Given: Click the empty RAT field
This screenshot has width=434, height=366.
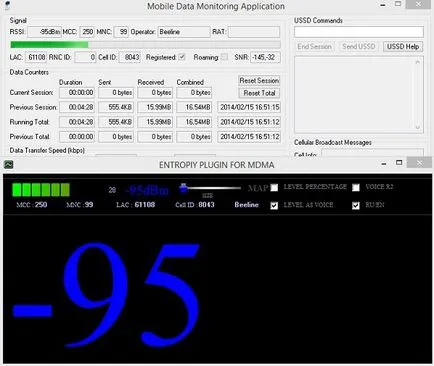Looking at the screenshot, I should click(254, 32).
